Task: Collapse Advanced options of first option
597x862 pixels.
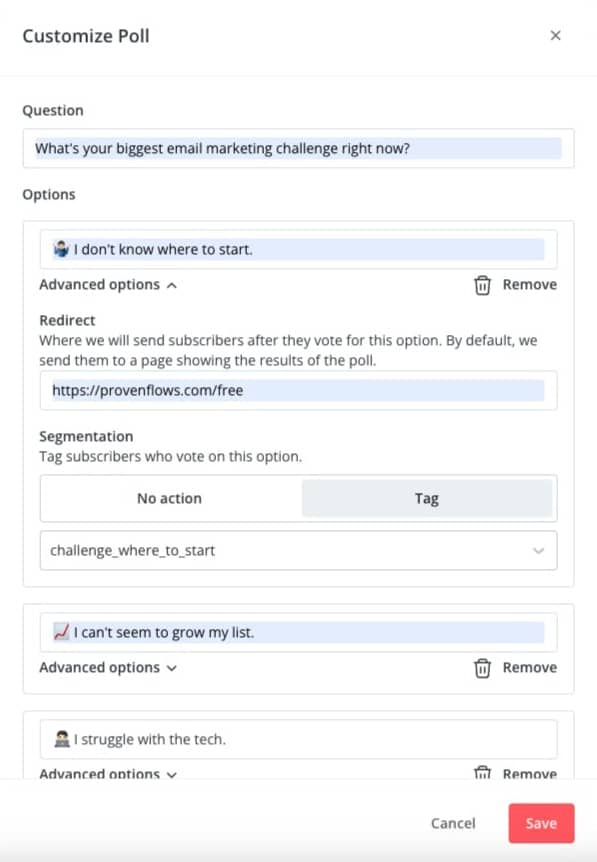Action: [x=108, y=285]
